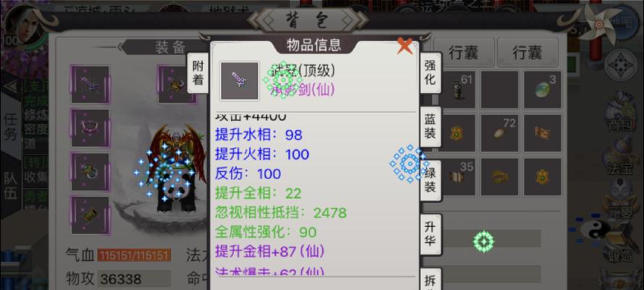Select the equipped ring accessory slot

91,171
